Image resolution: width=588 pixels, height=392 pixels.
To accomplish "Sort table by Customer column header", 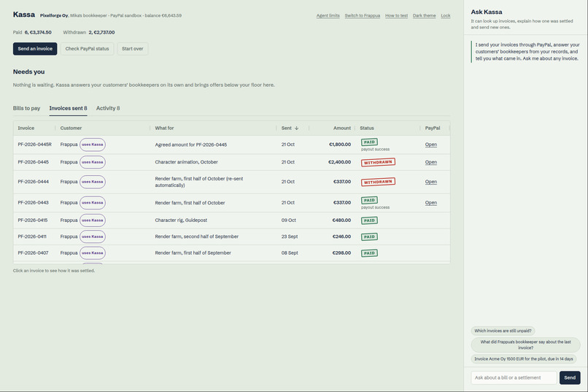I will pos(71,128).
